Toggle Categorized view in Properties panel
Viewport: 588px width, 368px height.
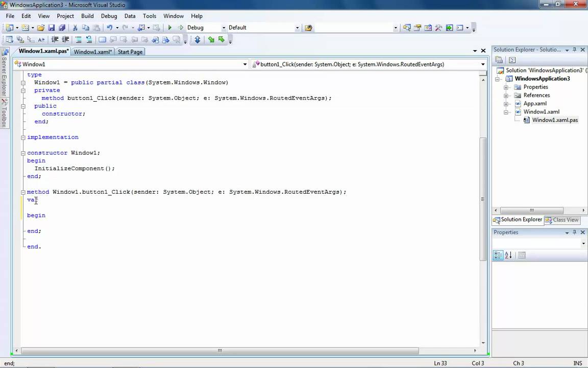coord(498,256)
